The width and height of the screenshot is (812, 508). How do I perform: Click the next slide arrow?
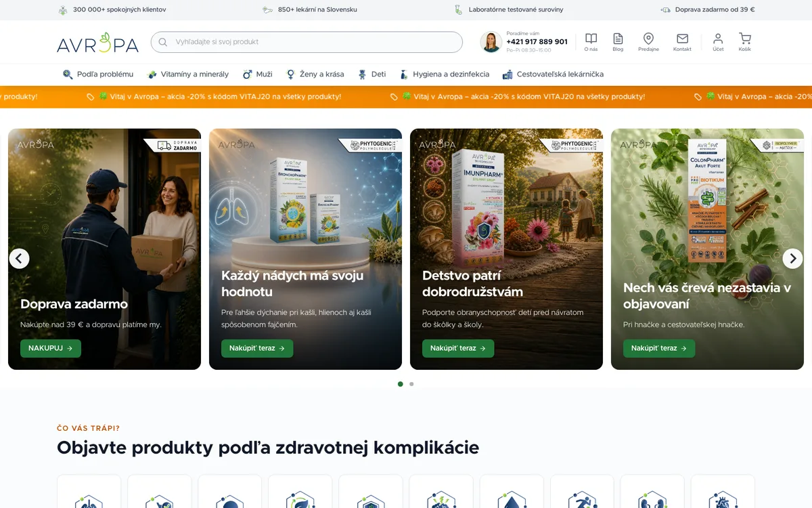[x=792, y=258]
